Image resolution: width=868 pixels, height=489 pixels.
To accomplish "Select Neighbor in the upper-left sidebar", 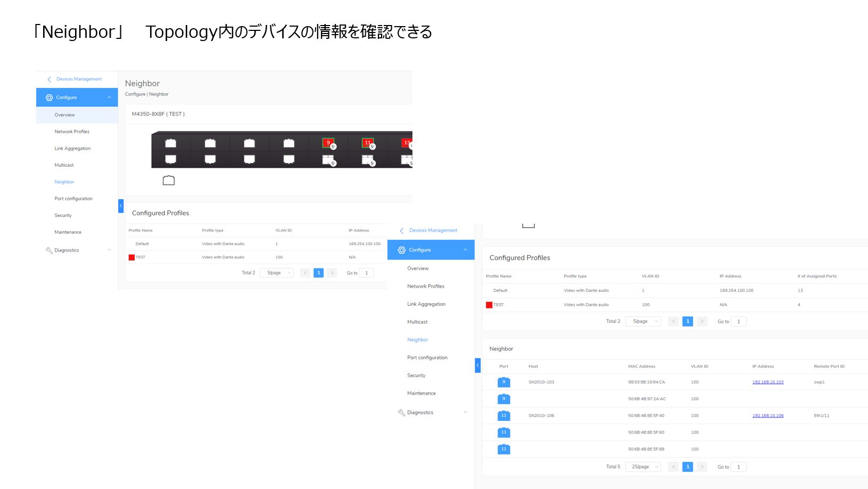I will point(64,182).
